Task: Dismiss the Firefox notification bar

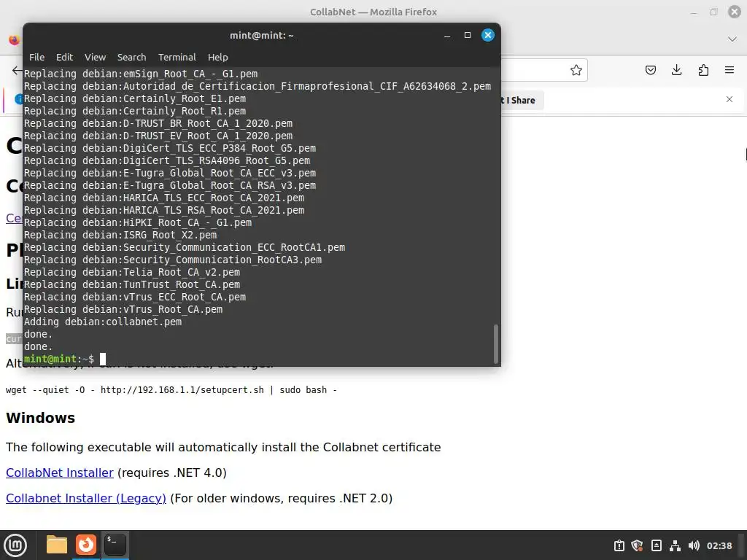Action: 729,99
